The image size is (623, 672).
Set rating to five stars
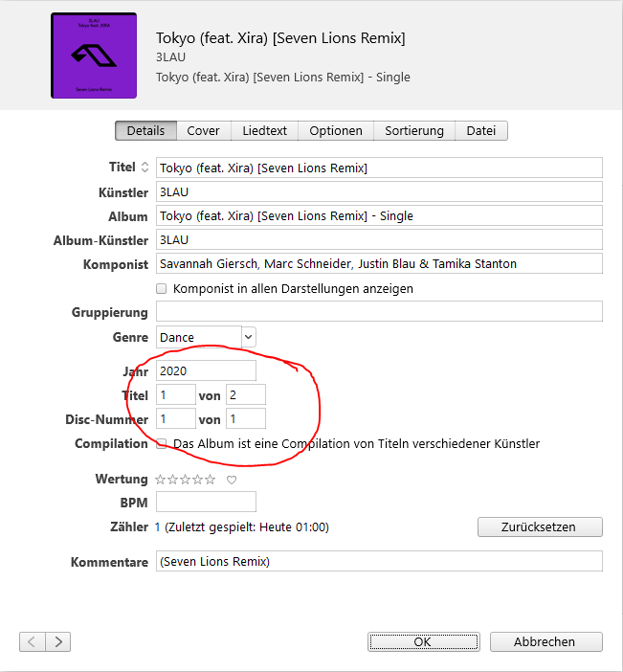pyautogui.click(x=210, y=480)
